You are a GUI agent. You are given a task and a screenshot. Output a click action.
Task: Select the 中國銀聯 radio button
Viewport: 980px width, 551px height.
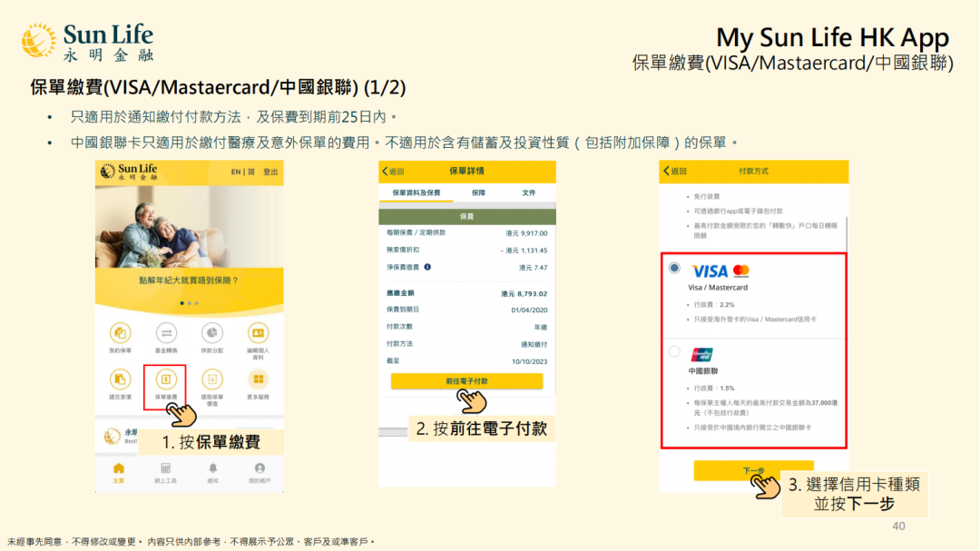[x=674, y=351]
